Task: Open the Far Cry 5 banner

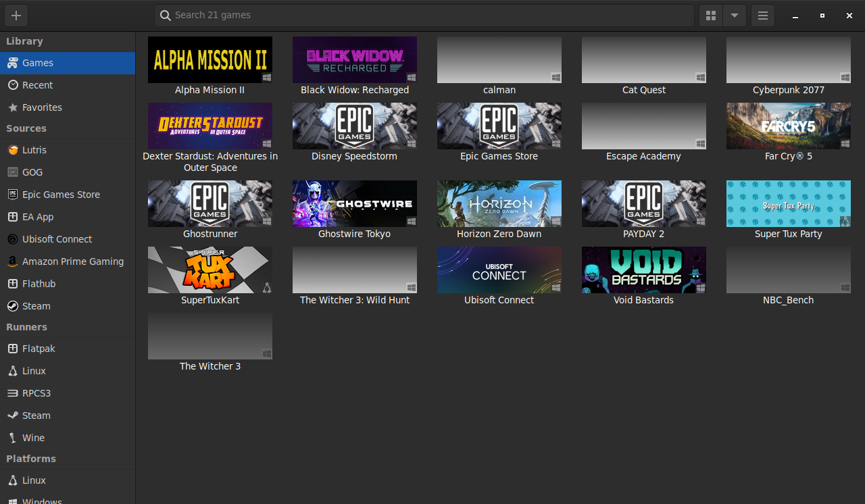Action: click(x=789, y=126)
